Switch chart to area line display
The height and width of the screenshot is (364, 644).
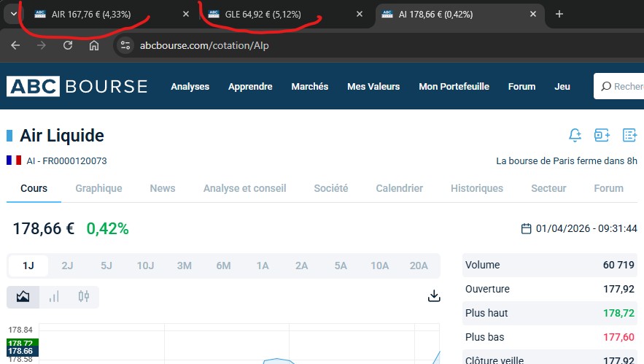[x=23, y=297]
